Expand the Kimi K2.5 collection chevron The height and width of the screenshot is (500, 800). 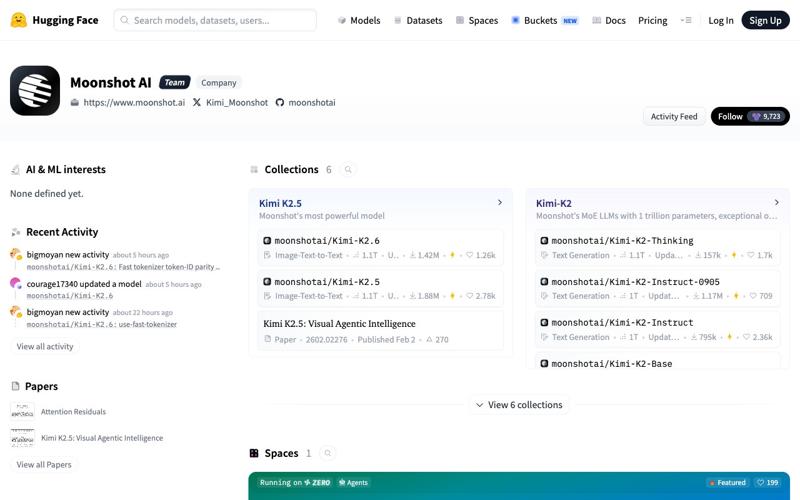[500, 203]
